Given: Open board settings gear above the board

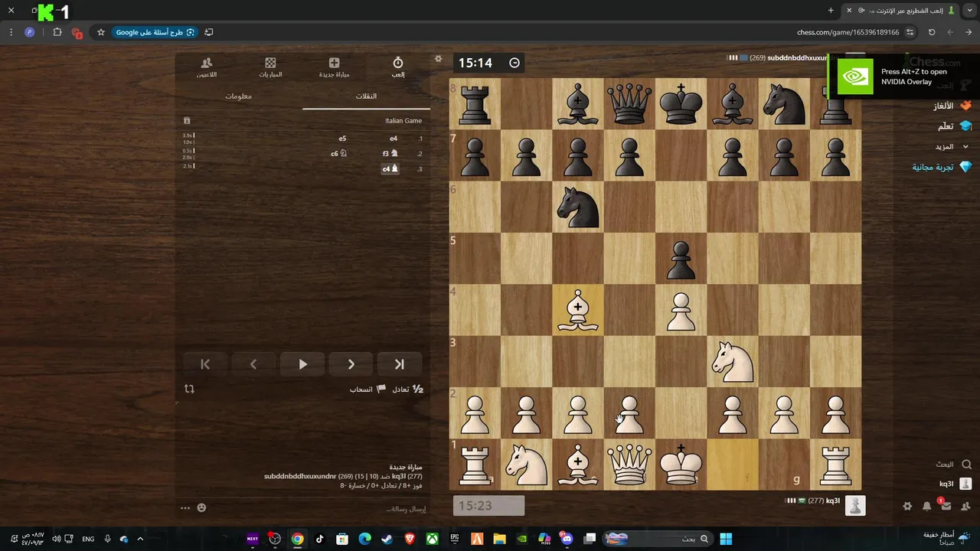Looking at the screenshot, I should pyautogui.click(x=439, y=58).
